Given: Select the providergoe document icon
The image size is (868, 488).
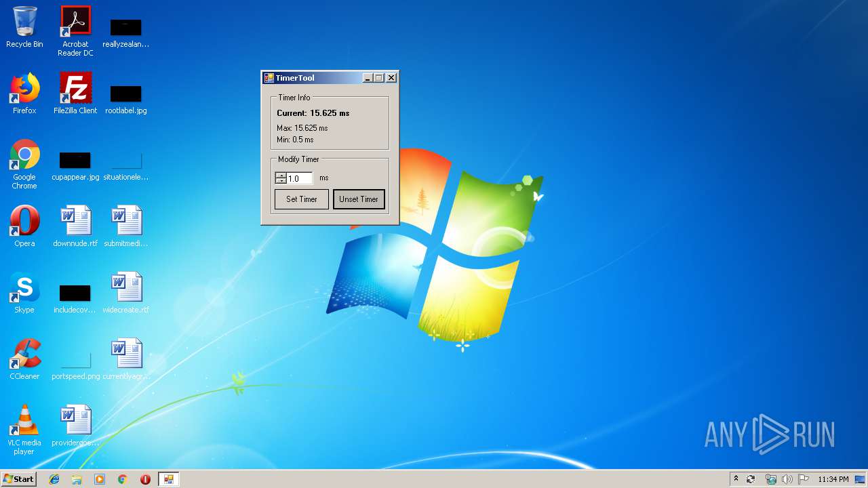Looking at the screenshot, I should coord(75,426).
